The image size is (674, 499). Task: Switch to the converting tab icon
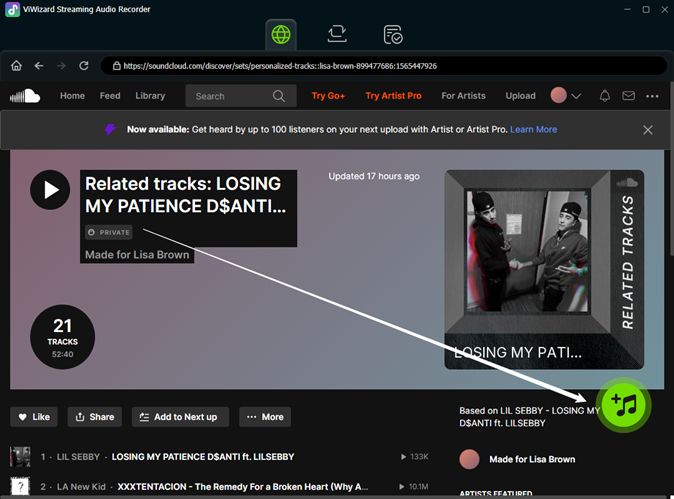pyautogui.click(x=337, y=34)
